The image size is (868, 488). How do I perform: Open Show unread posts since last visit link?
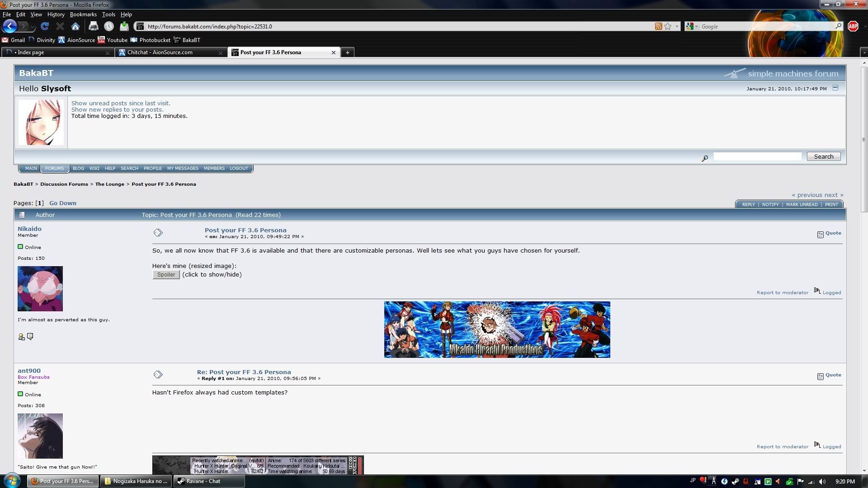tap(121, 103)
